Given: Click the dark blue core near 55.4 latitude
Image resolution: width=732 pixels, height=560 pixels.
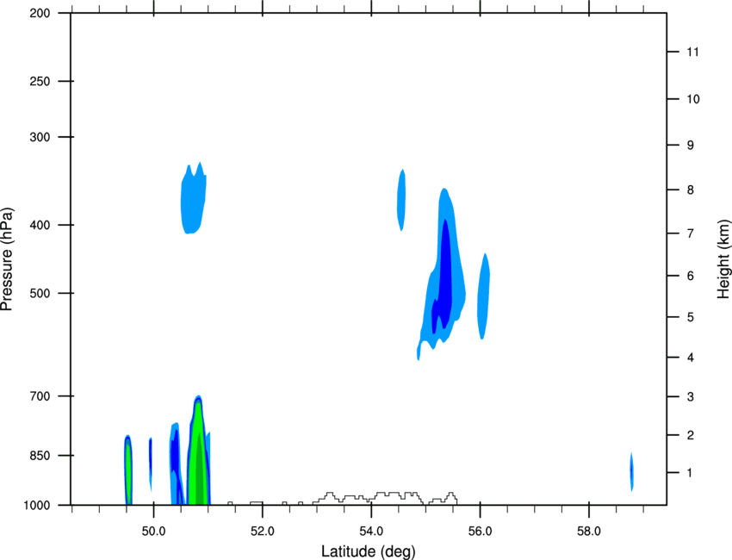Looking at the screenshot, I should tap(444, 276).
